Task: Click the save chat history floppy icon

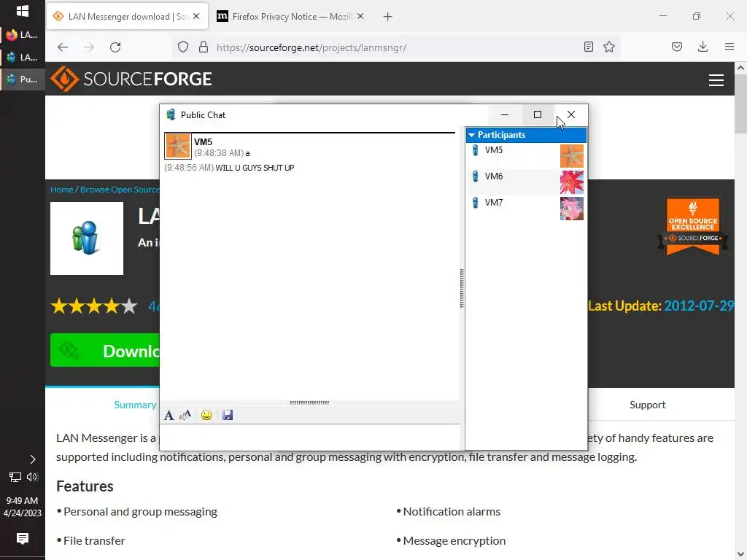Action: point(228,415)
